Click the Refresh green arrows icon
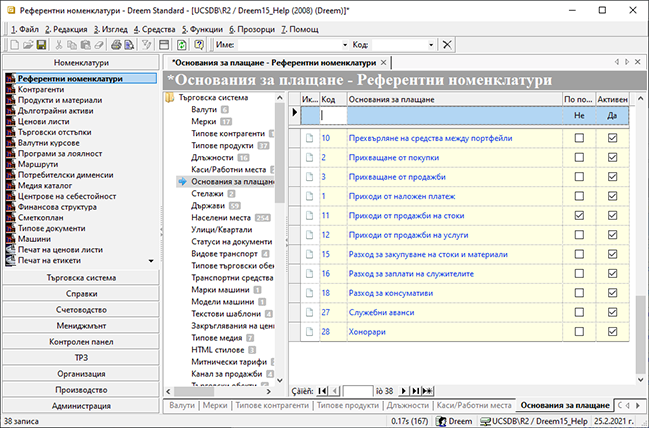649x428 pixels. click(x=182, y=45)
